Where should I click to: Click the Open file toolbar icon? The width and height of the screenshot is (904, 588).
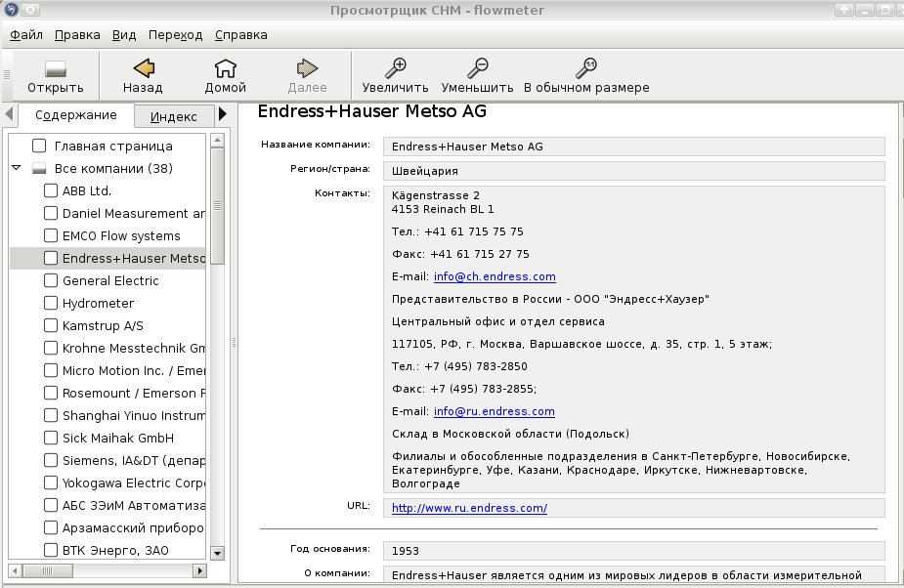tap(56, 69)
